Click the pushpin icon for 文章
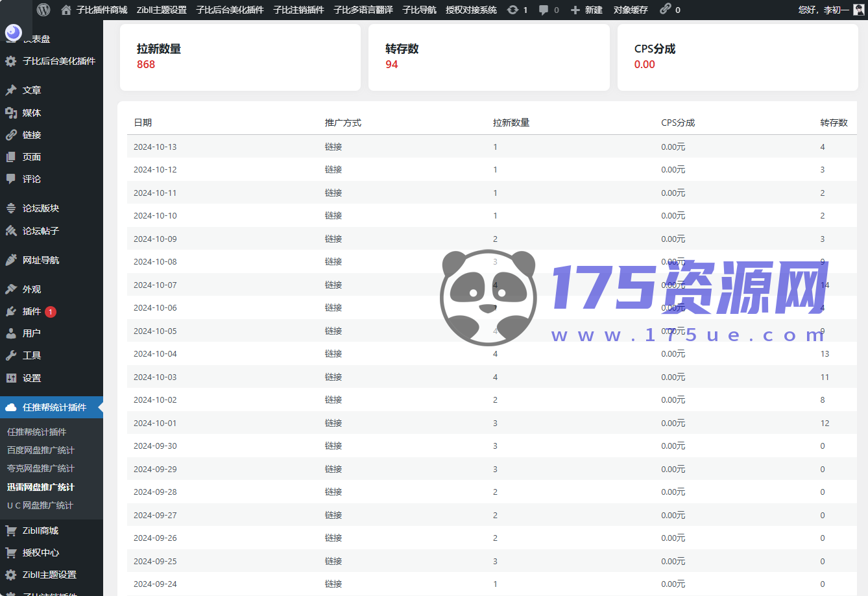The image size is (868, 596). pyautogui.click(x=11, y=90)
